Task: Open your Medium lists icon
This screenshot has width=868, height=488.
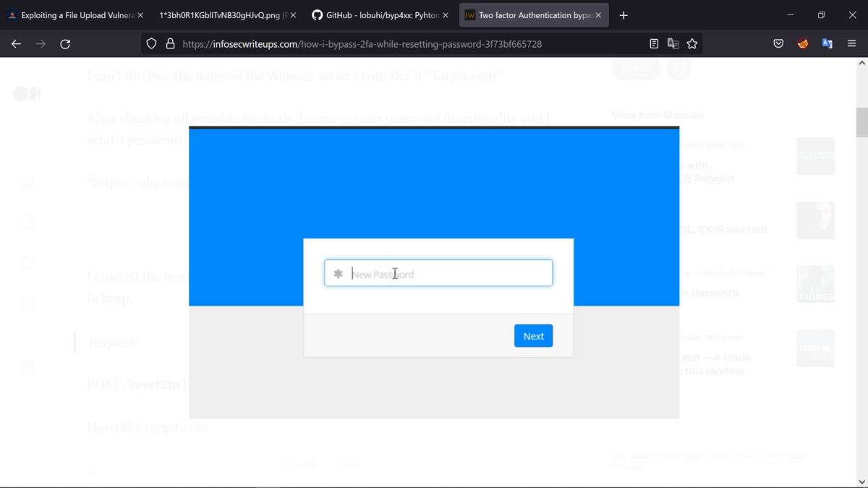Action: point(27,262)
